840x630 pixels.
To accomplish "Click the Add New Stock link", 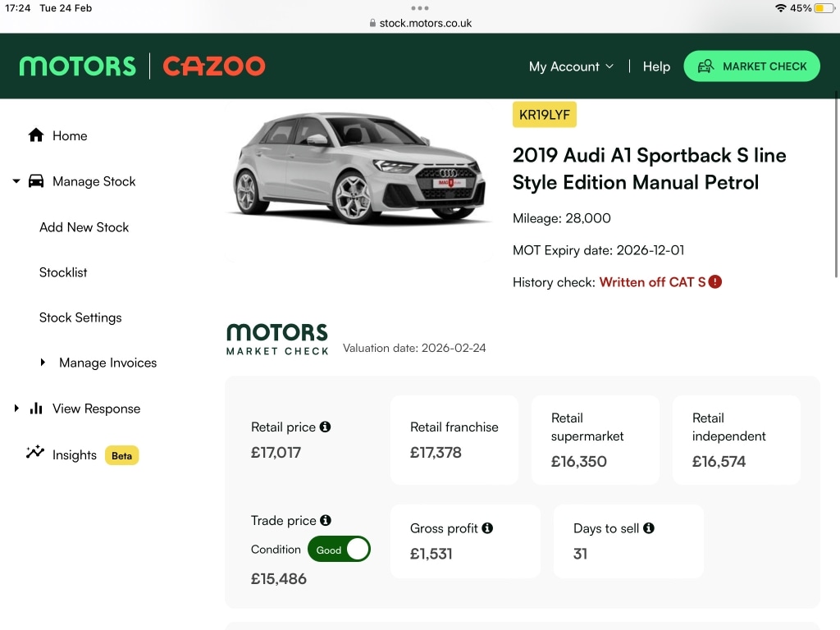I will [x=84, y=227].
